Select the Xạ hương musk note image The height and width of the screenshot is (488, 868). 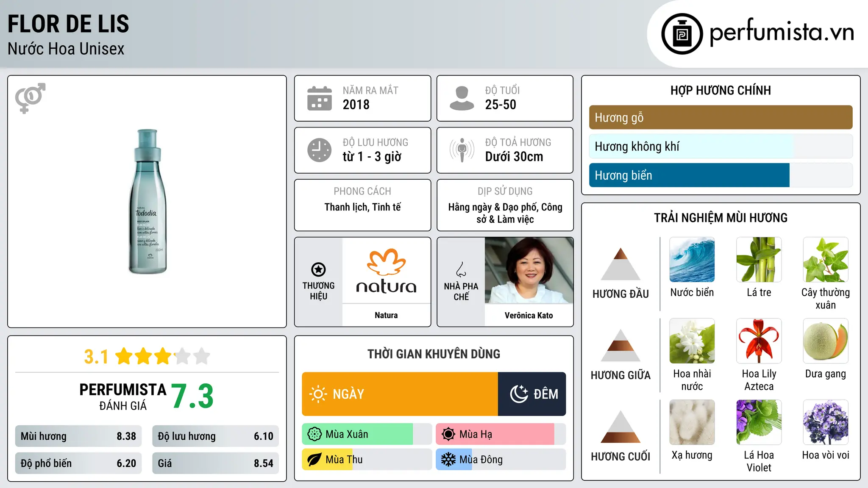(692, 422)
